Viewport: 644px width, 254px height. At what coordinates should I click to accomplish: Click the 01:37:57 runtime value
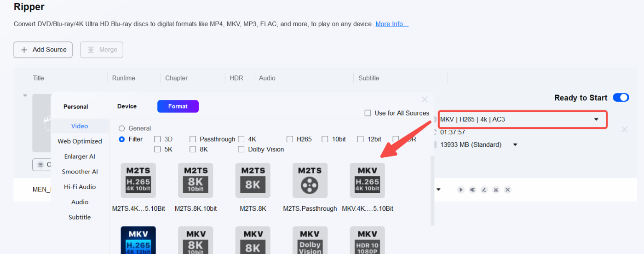pyautogui.click(x=453, y=132)
